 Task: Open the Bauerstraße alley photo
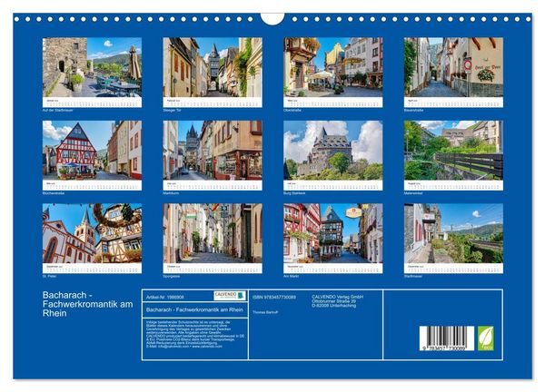coord(453,67)
